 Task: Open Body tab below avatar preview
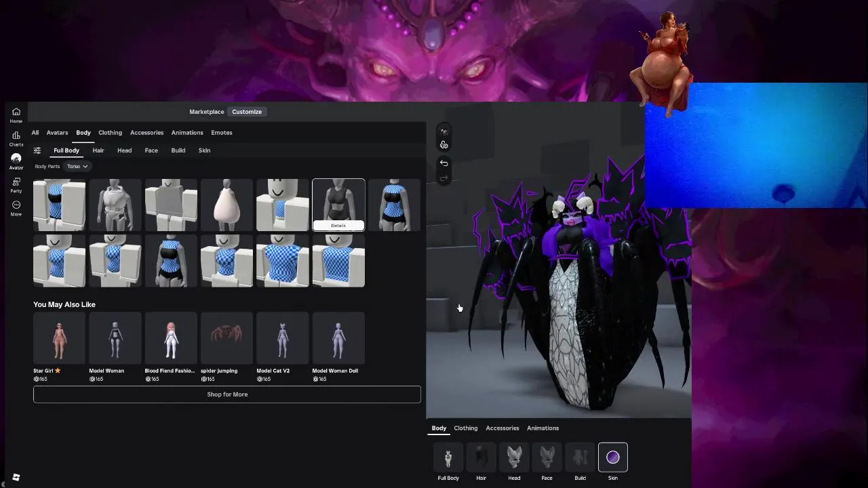(439, 428)
